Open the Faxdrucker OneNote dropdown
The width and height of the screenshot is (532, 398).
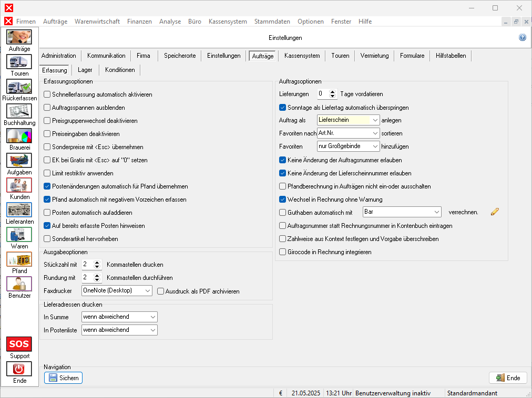point(147,291)
